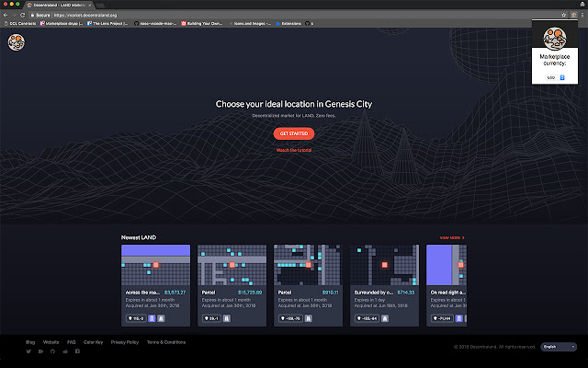The image size is (588, 368).
Task: Click the browser reload icon
Action: click(x=22, y=15)
